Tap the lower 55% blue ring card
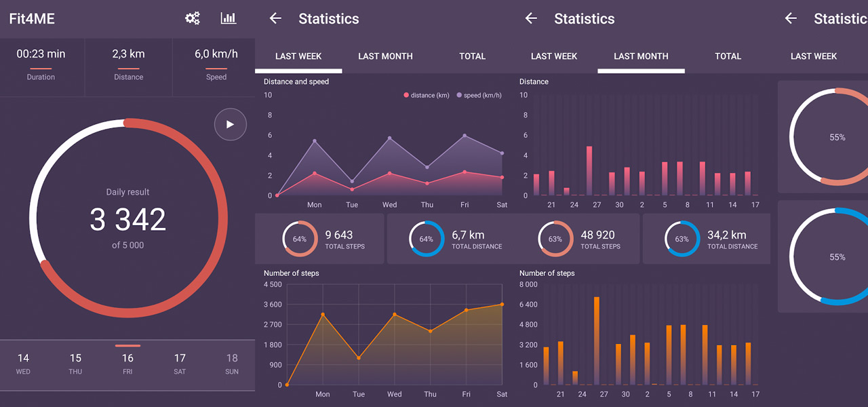Screen dimensions: 868x407 coord(823,256)
